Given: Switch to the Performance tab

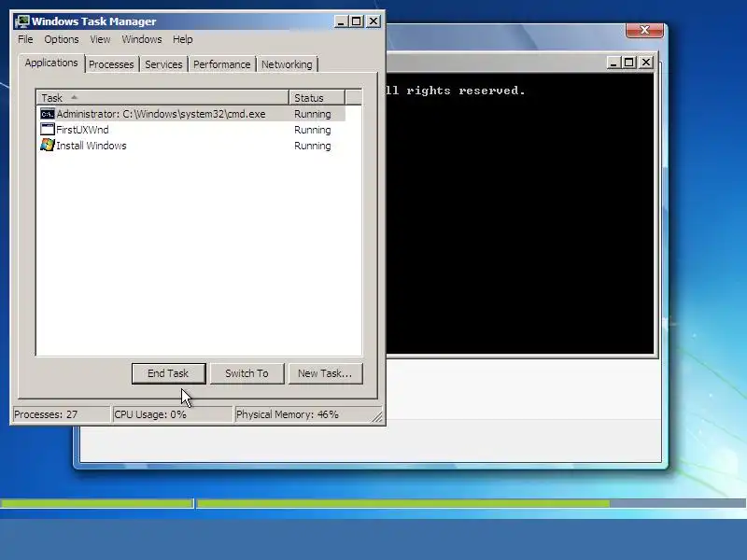Looking at the screenshot, I should pyautogui.click(x=221, y=64).
